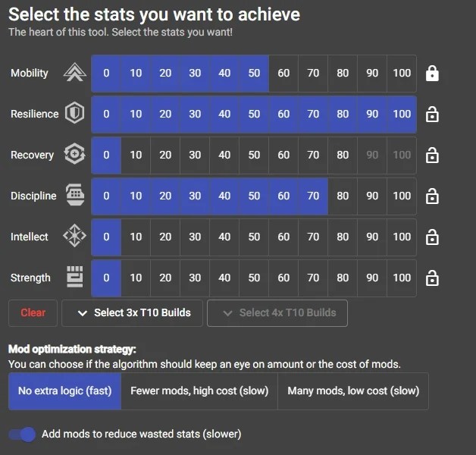This screenshot has height=455, width=476.
Task: Click the Mobility stat icon
Action: tap(74, 74)
